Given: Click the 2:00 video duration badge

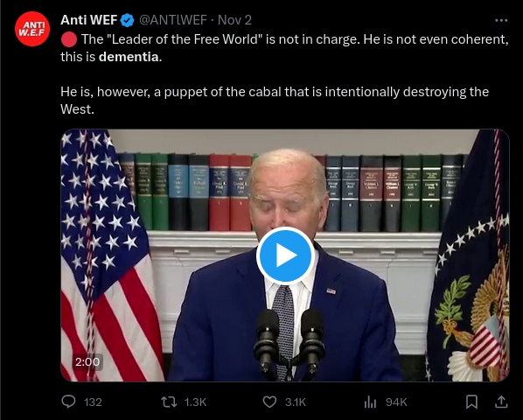Looking at the screenshot, I should [x=87, y=361].
